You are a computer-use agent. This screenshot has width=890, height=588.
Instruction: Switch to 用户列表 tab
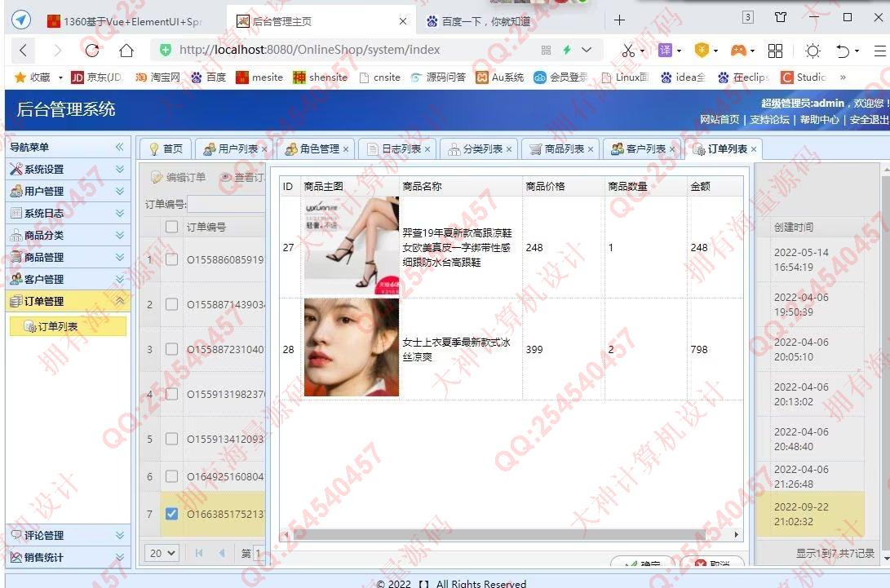click(233, 148)
